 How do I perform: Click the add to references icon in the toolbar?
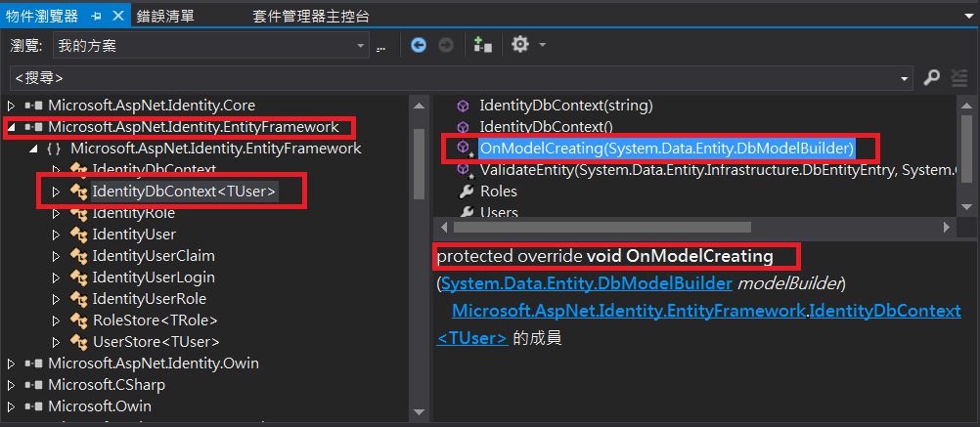tap(482, 45)
